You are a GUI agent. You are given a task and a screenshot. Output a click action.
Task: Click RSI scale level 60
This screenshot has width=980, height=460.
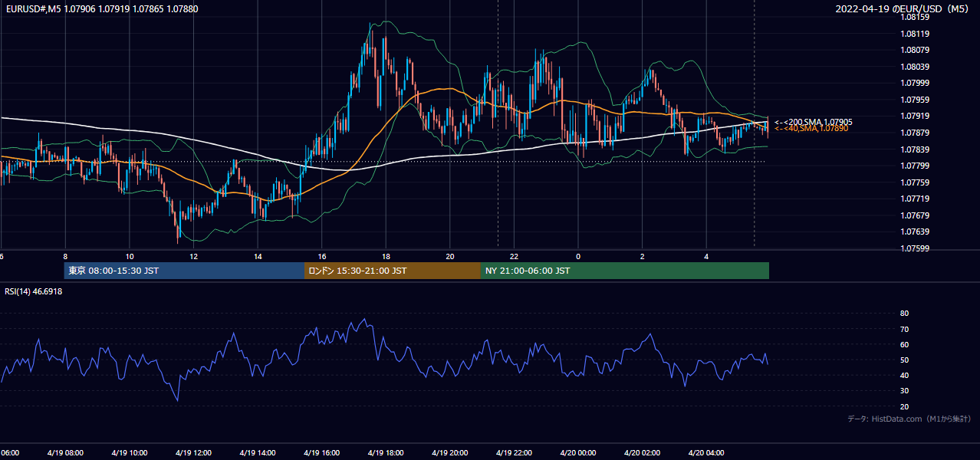coord(905,345)
